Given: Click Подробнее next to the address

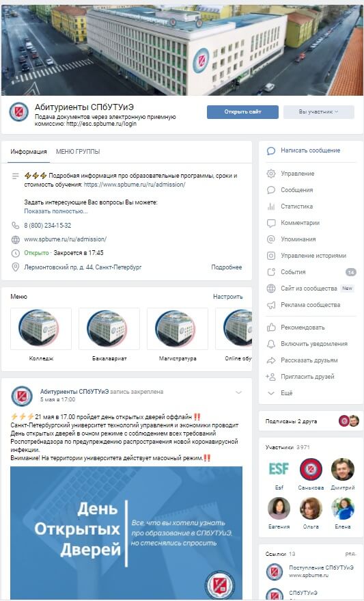Looking at the screenshot, I should pos(227,267).
